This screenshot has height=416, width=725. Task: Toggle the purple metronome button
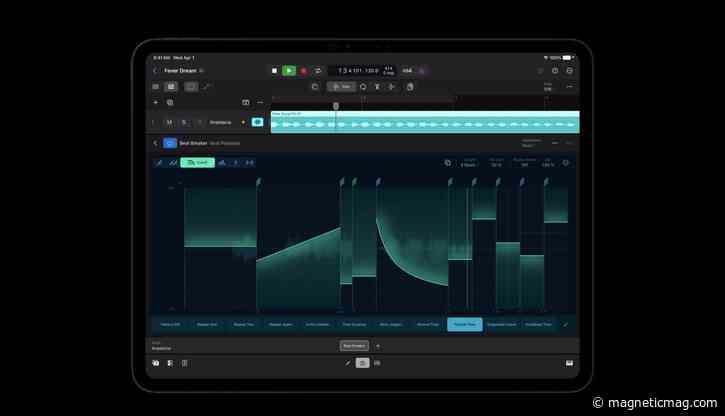[422, 71]
